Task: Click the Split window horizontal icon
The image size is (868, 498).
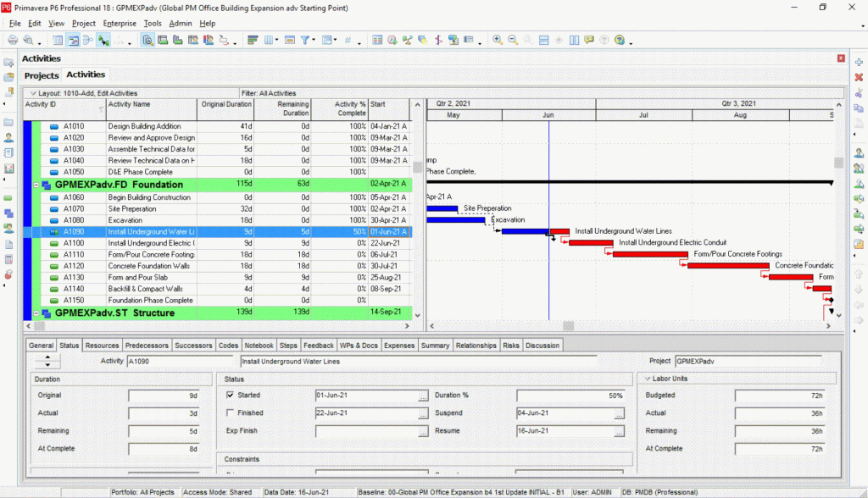Action: (543, 40)
